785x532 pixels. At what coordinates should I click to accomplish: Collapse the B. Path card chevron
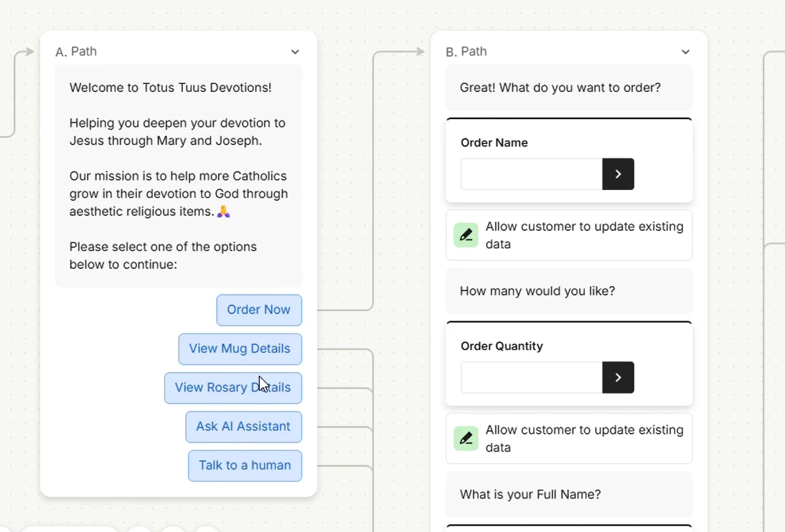click(x=685, y=52)
